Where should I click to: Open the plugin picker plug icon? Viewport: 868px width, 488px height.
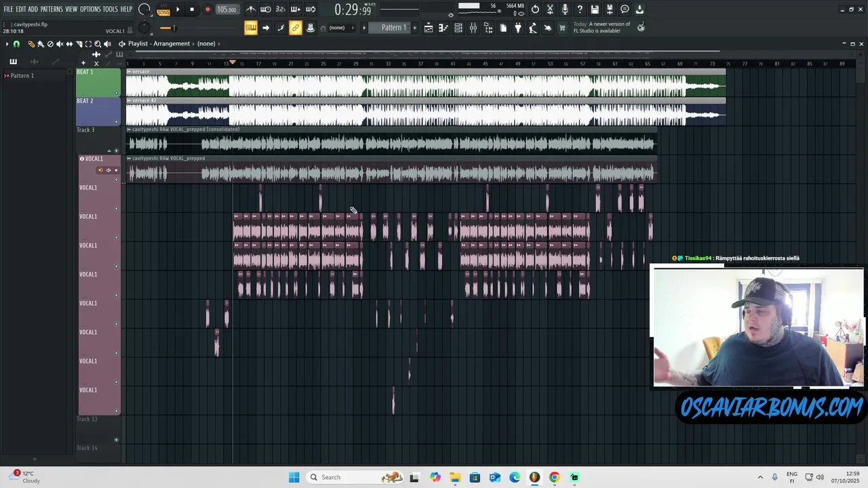pyautogui.click(x=518, y=28)
